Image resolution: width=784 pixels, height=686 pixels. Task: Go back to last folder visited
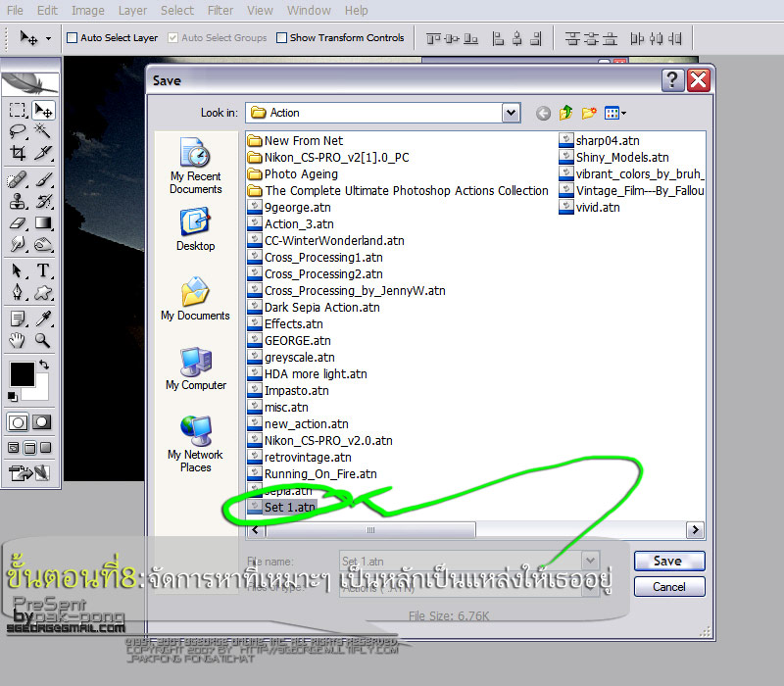[x=543, y=114]
